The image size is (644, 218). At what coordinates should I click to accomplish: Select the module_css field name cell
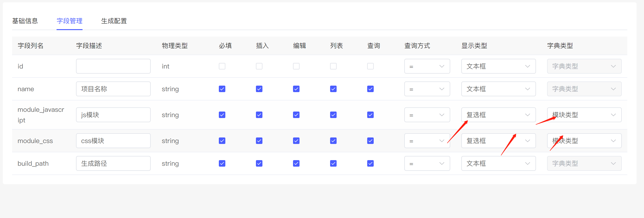point(35,141)
